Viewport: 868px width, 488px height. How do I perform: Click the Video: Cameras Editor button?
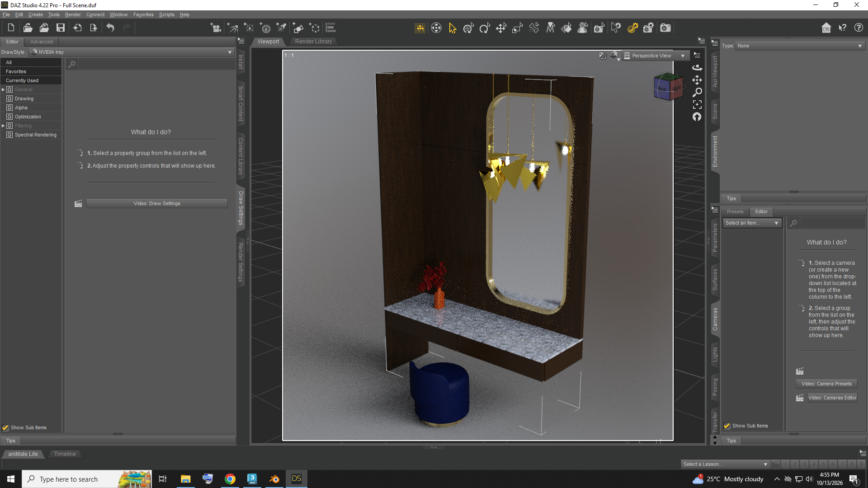click(x=832, y=398)
